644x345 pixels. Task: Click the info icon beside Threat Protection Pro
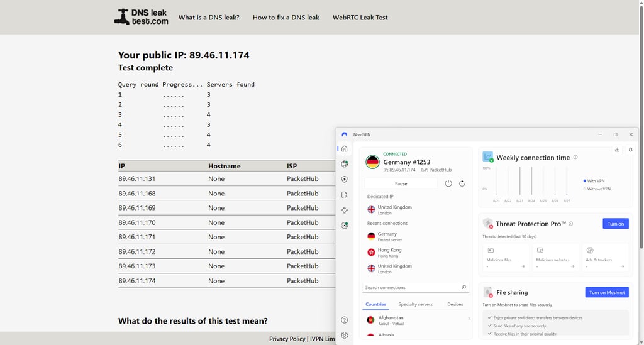[571, 224]
